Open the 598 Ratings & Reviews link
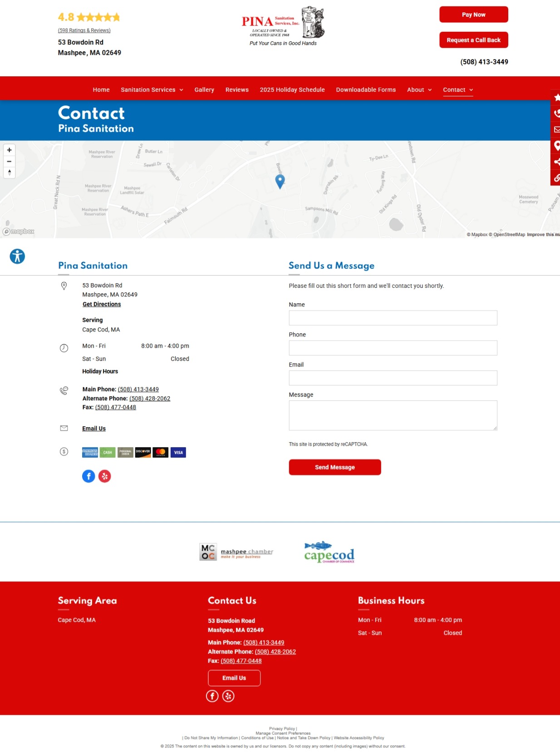Viewport: 560px width, 754px height. pyautogui.click(x=84, y=30)
